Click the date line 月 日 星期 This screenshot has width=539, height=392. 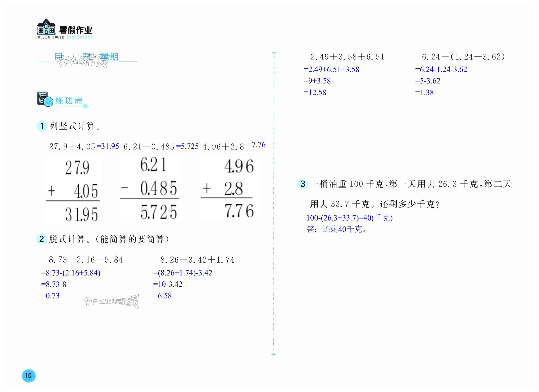tap(86, 57)
